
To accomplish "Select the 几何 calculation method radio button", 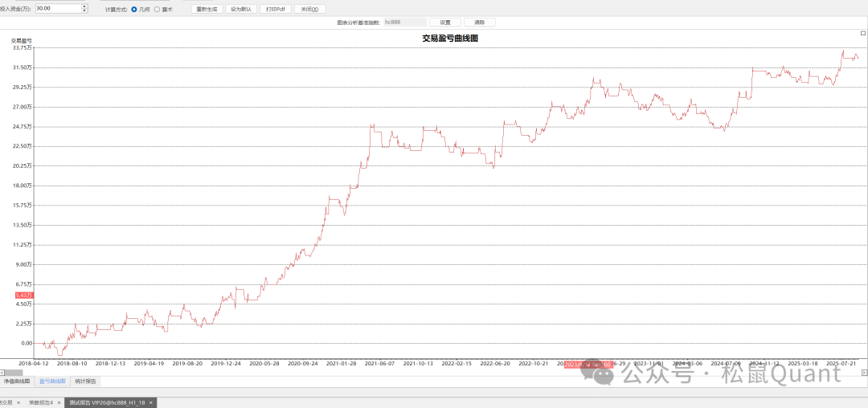I will point(133,8).
